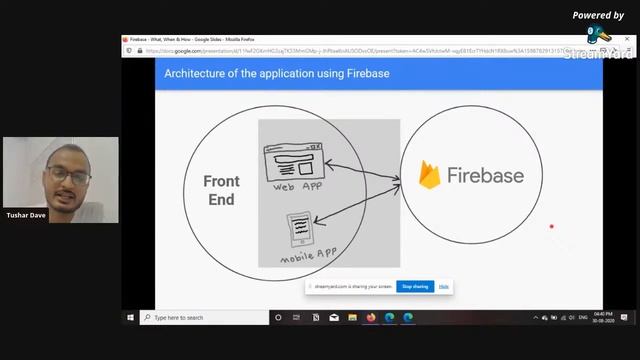This screenshot has width=640, height=360.
Task: Open the volume tray icon
Action: (x=572, y=318)
